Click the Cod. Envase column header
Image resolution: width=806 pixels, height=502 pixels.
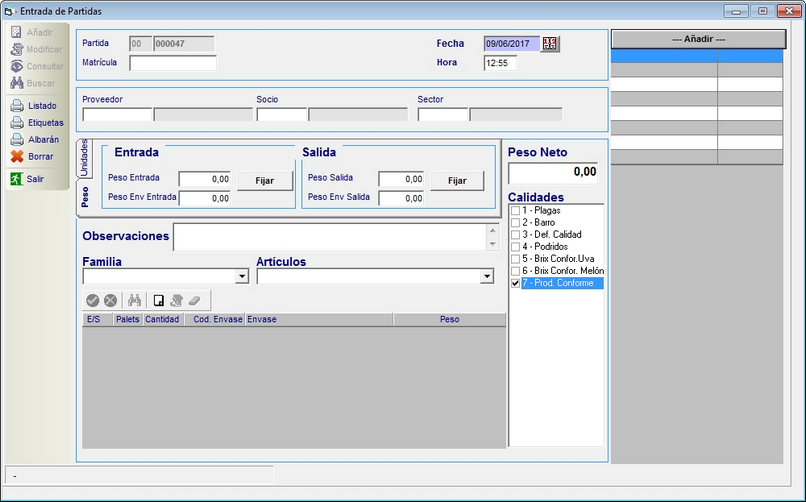click(x=214, y=320)
